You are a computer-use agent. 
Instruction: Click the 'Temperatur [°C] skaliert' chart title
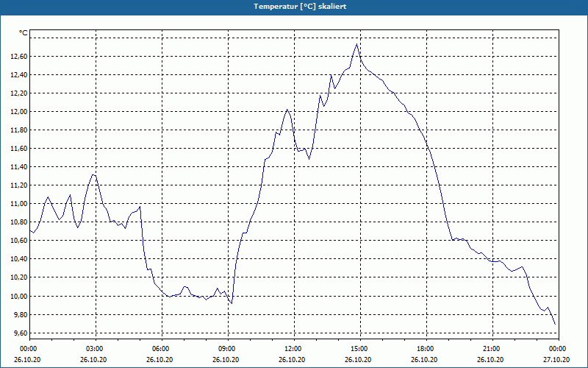click(300, 7)
